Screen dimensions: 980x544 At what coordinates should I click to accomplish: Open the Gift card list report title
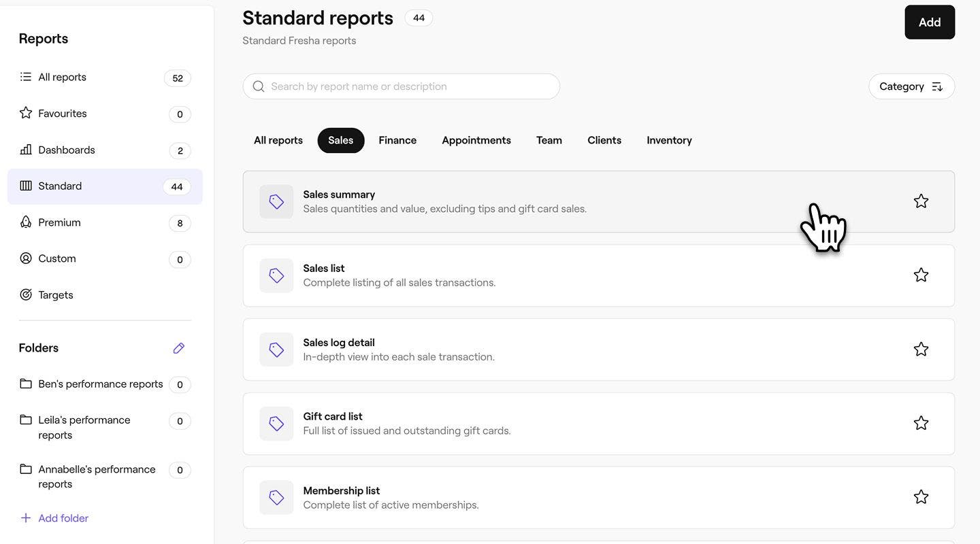click(333, 416)
